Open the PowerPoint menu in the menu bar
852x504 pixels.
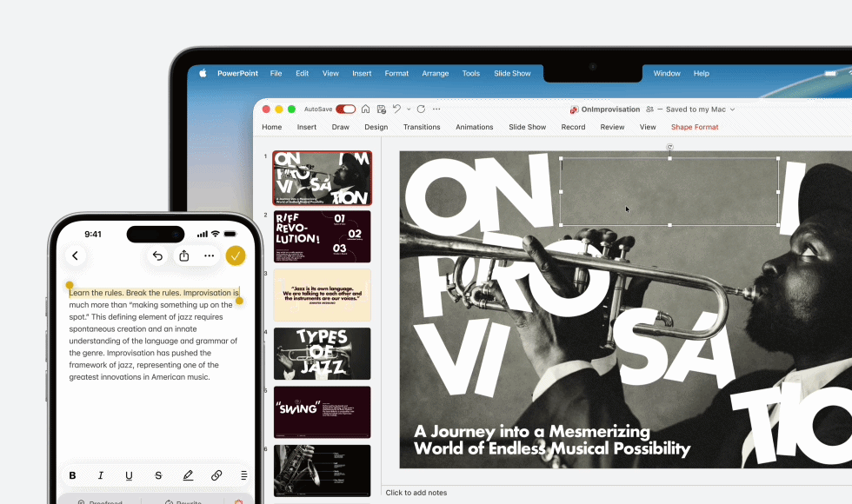coord(237,73)
